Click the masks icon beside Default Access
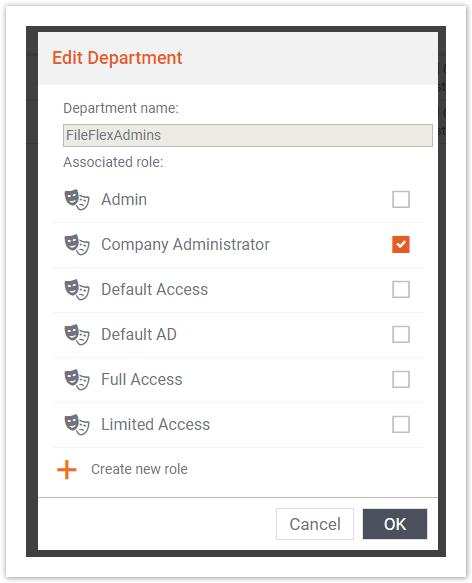Image resolution: width=472 pixels, height=583 pixels. click(x=77, y=290)
